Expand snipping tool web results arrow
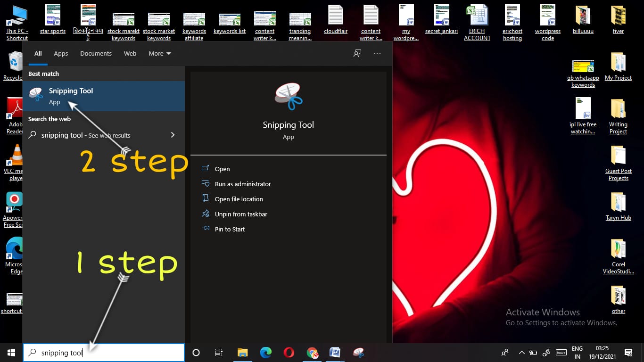 (173, 135)
